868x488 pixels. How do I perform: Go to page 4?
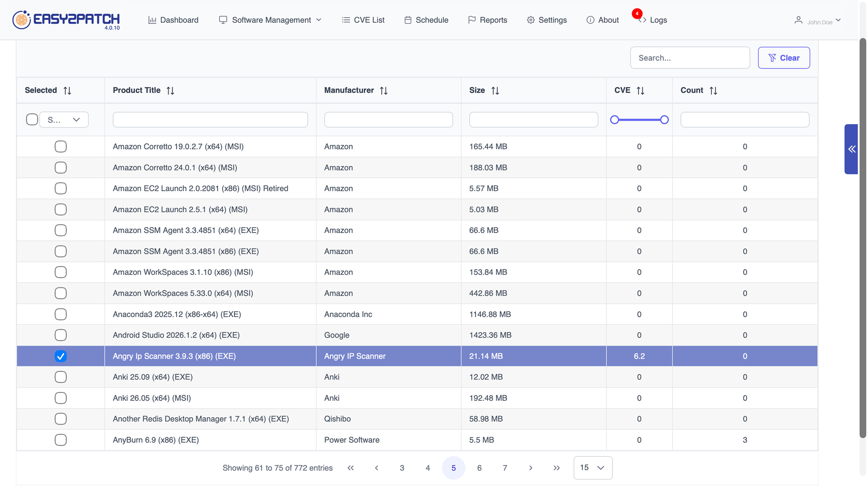[428, 468]
